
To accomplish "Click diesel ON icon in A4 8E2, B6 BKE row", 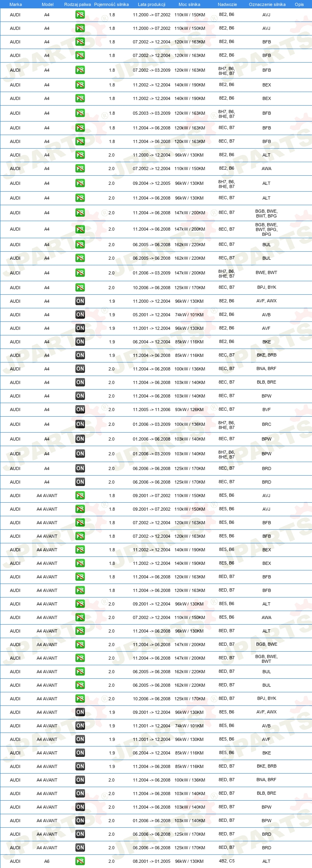I will point(80,342).
